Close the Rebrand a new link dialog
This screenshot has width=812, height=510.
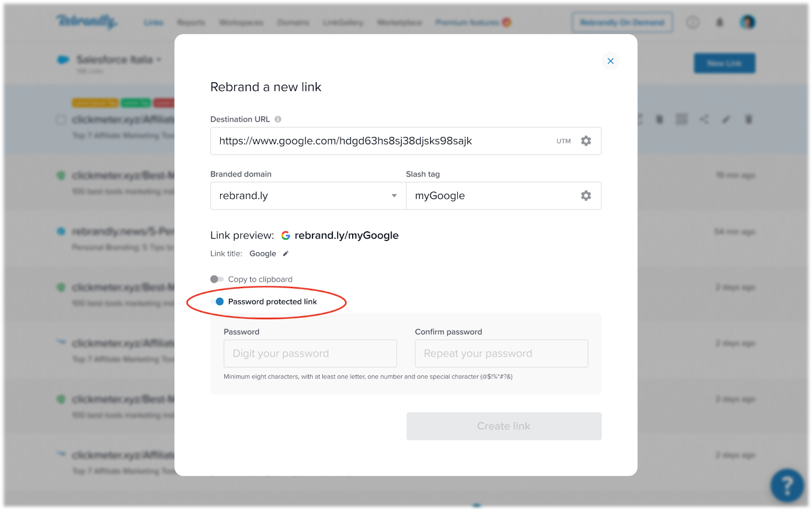[611, 61]
